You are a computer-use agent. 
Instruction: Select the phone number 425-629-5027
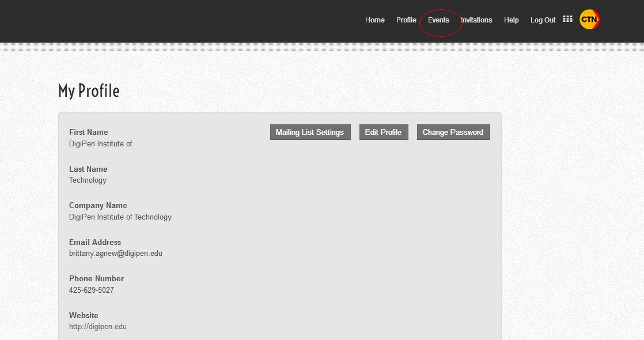click(x=92, y=290)
